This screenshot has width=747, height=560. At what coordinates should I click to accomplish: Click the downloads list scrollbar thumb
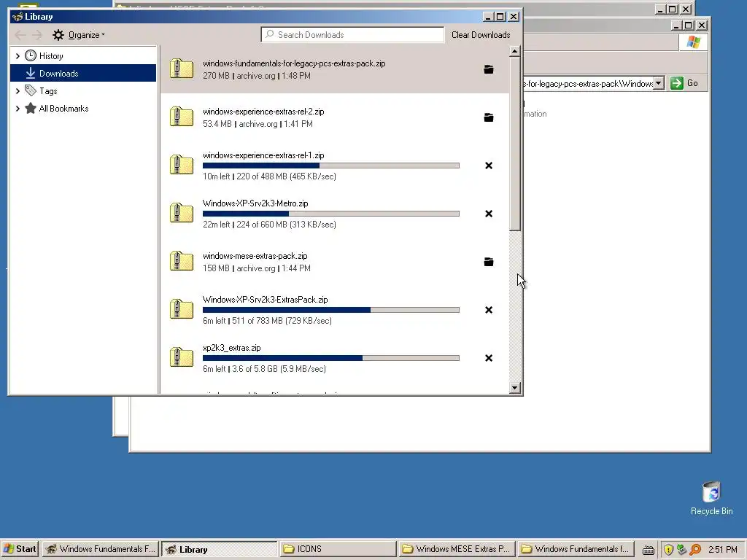pyautogui.click(x=514, y=144)
